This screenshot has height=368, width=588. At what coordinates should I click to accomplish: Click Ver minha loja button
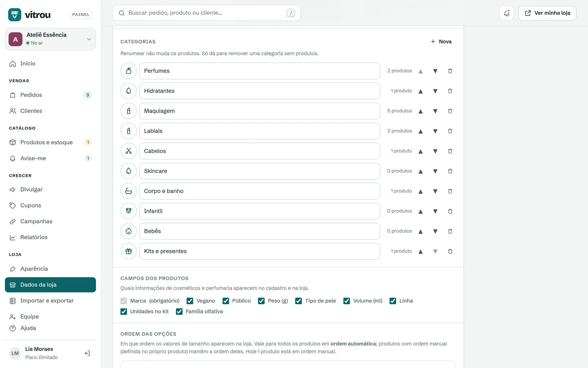[547, 13]
